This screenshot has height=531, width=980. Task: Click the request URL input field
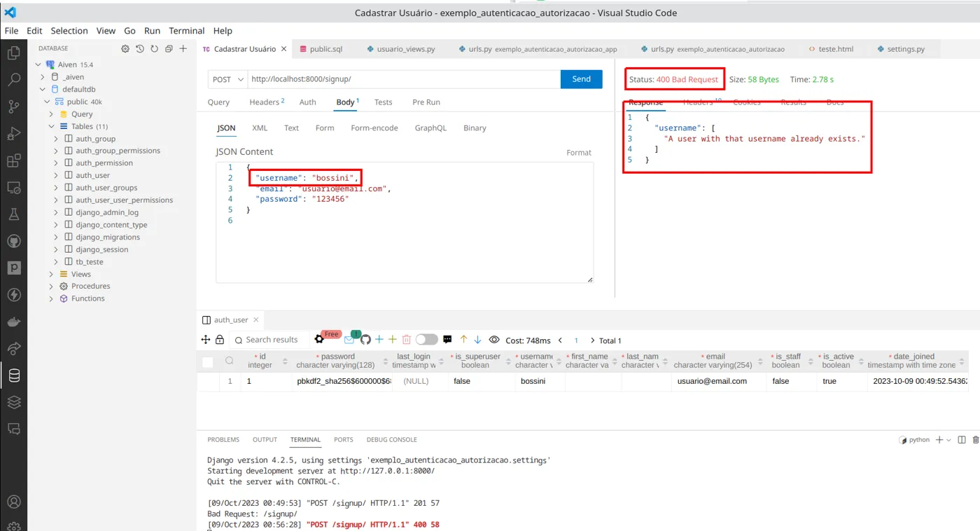point(404,80)
